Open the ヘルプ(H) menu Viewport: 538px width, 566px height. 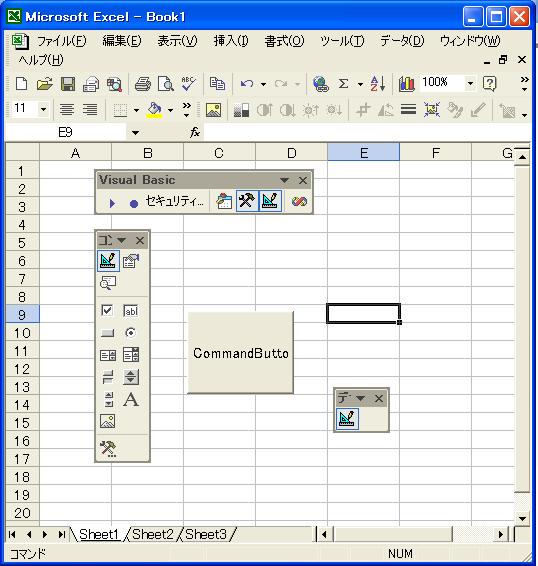41,60
